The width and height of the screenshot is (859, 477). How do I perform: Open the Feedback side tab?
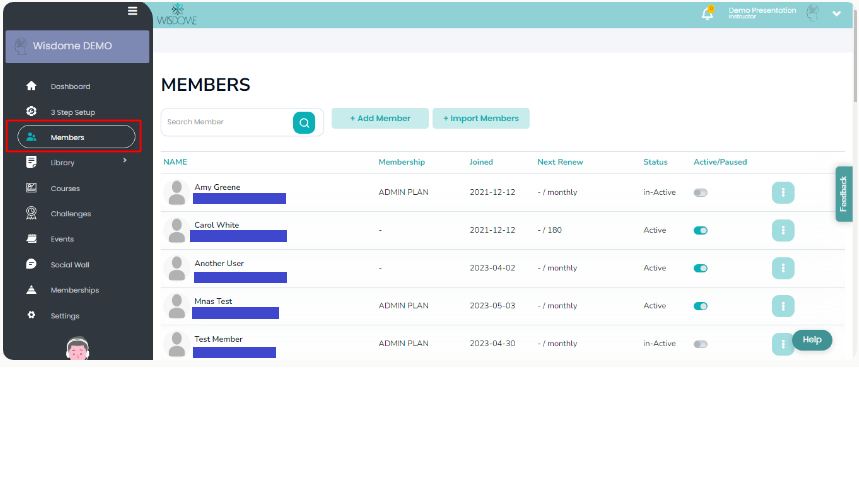(x=844, y=194)
